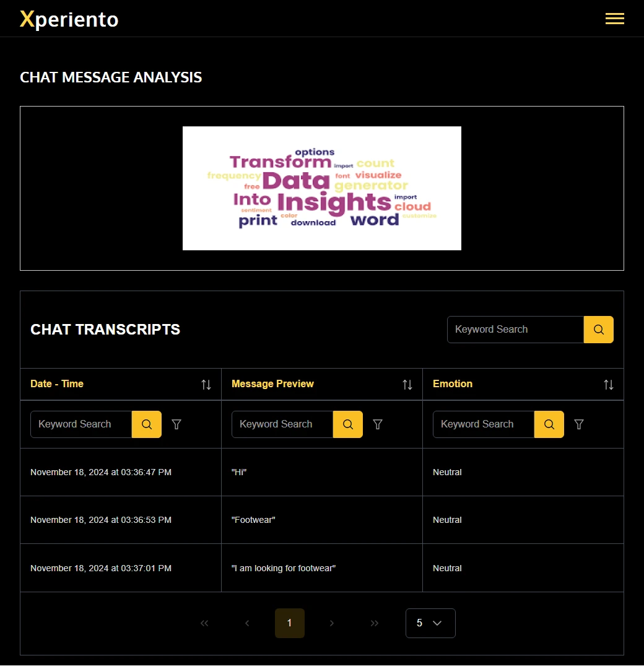This screenshot has height=666, width=644.
Task: Go to the previous page arrow
Action: click(x=247, y=623)
